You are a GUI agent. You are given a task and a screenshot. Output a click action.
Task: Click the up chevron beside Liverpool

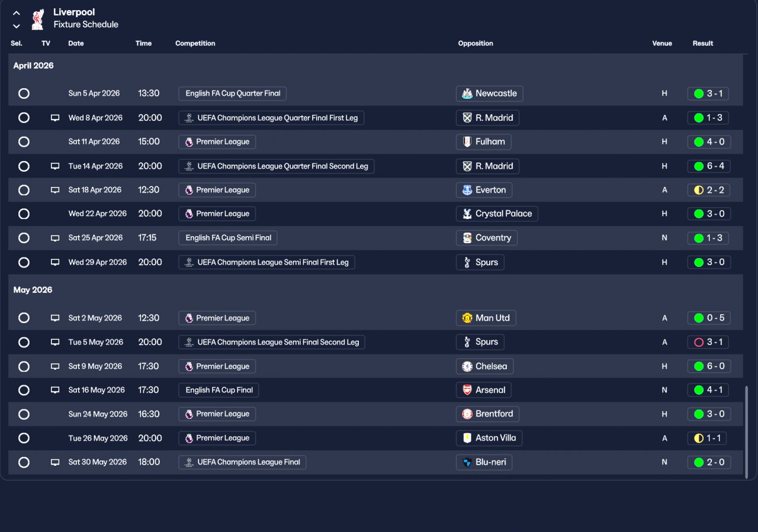click(17, 13)
